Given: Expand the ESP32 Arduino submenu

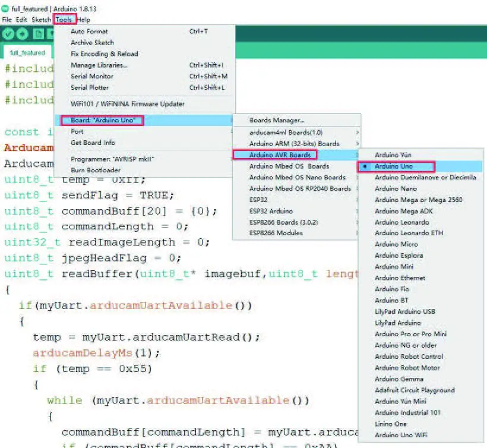Looking at the screenshot, I should (x=296, y=211).
